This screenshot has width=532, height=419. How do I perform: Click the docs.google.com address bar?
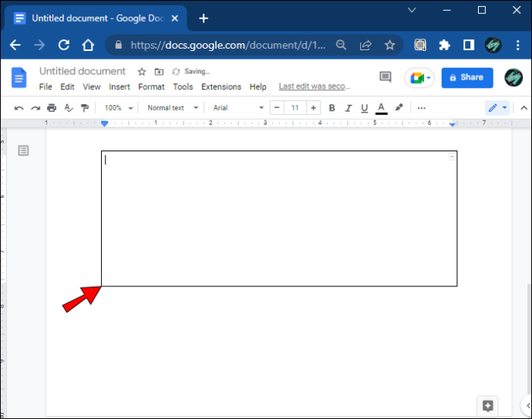pos(228,46)
